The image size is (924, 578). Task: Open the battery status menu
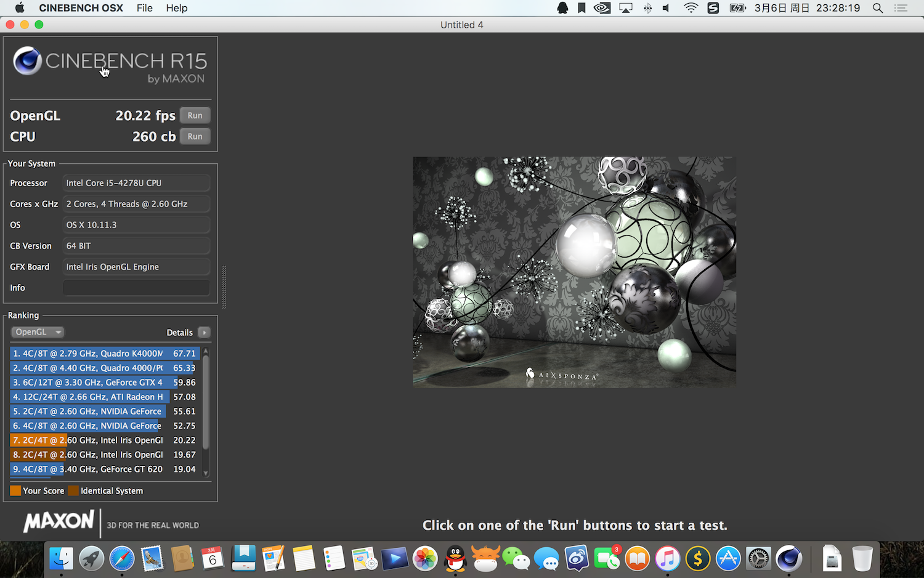(737, 8)
